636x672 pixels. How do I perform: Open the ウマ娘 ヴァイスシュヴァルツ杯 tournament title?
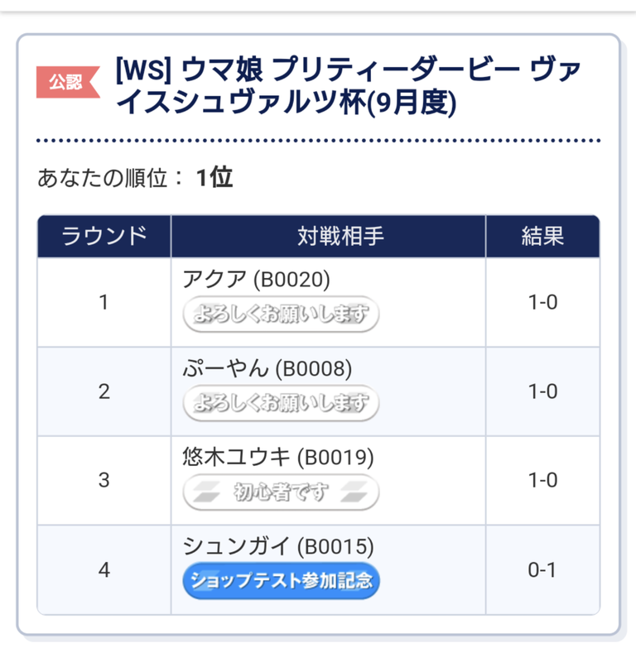pos(349,86)
